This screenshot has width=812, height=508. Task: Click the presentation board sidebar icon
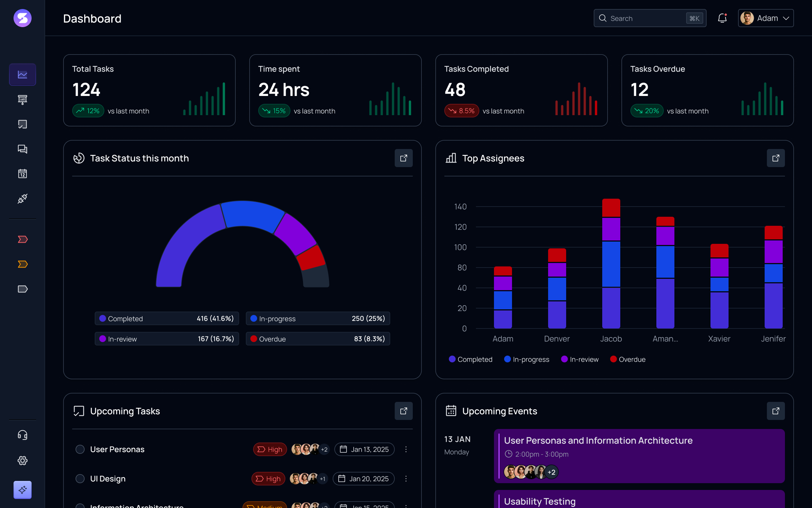click(x=23, y=99)
